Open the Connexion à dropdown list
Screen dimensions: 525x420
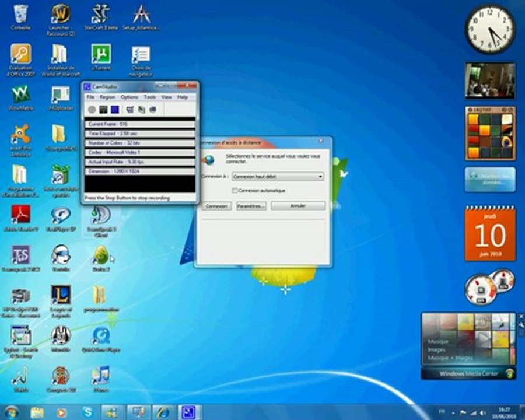[x=278, y=177]
